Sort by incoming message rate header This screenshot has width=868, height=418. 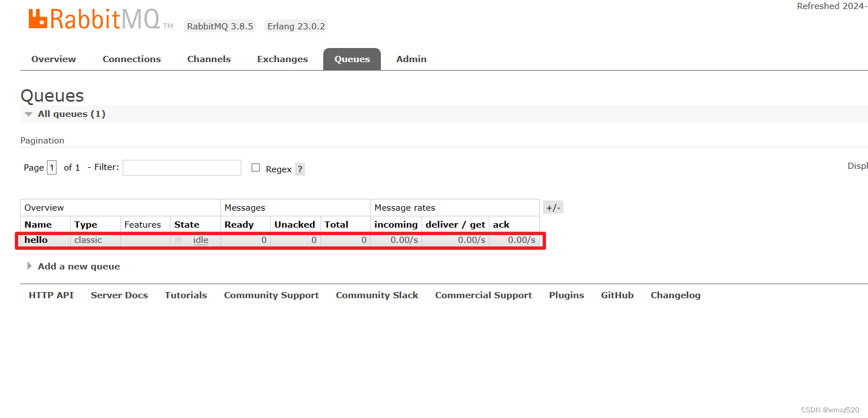coord(396,225)
